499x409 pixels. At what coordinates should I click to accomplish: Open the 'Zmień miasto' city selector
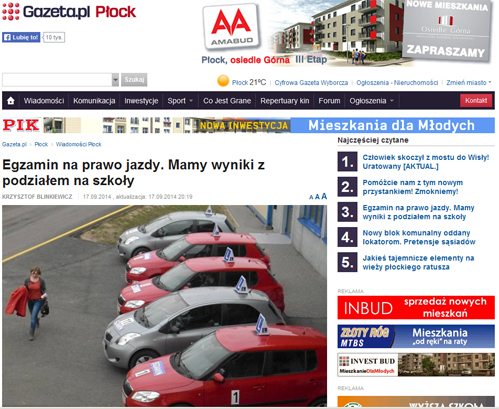click(x=469, y=83)
